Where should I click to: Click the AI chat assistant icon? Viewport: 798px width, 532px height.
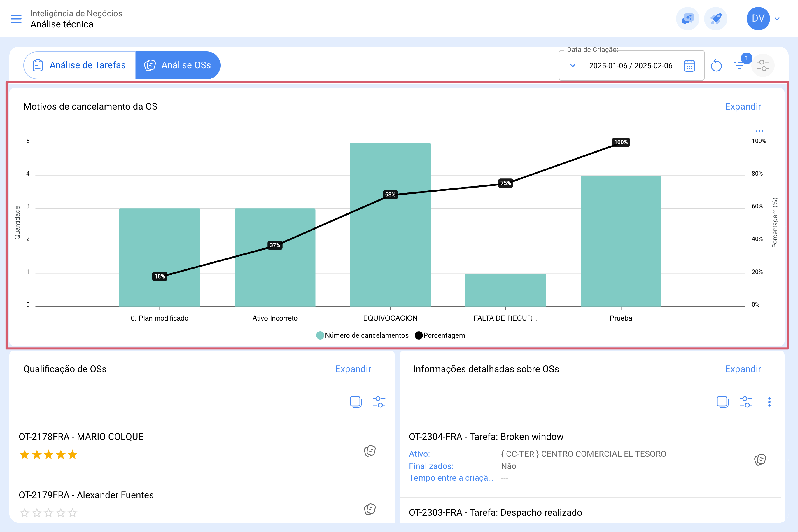[688, 19]
